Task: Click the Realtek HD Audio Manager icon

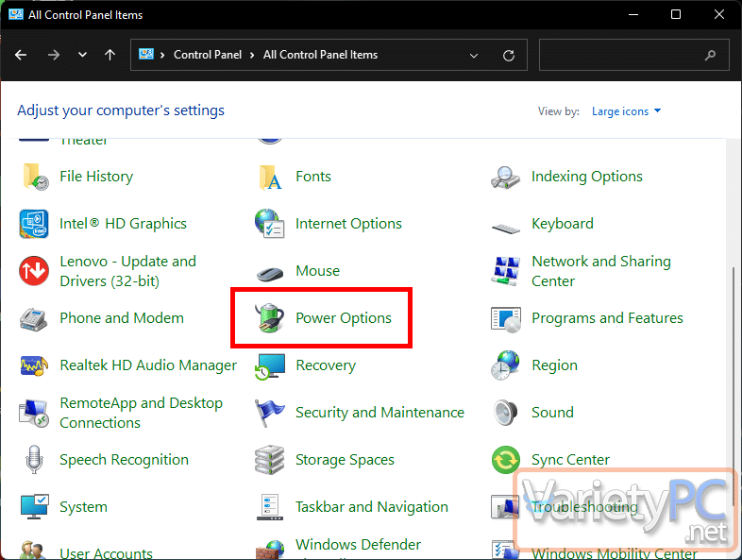Action: (34, 365)
